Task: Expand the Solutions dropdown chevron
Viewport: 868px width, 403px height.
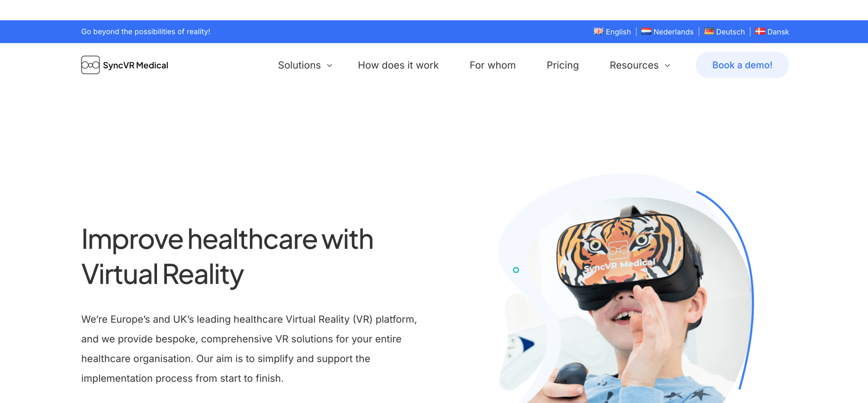Action: point(330,65)
